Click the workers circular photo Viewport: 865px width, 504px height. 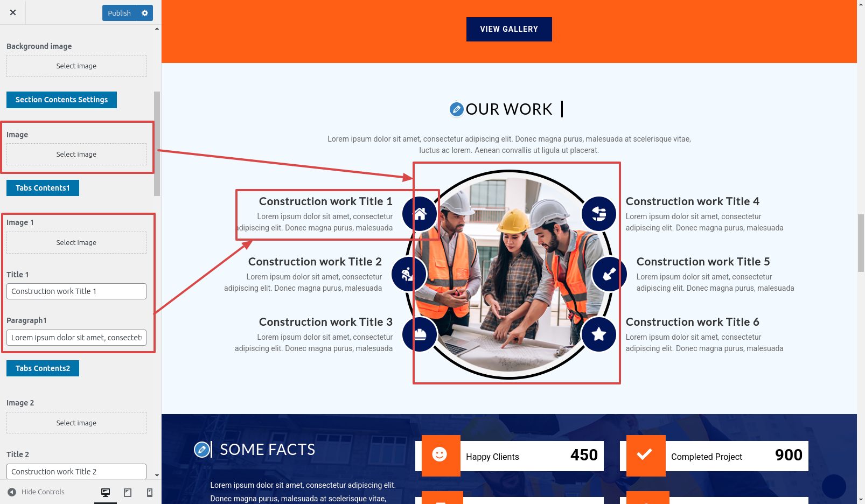point(509,275)
